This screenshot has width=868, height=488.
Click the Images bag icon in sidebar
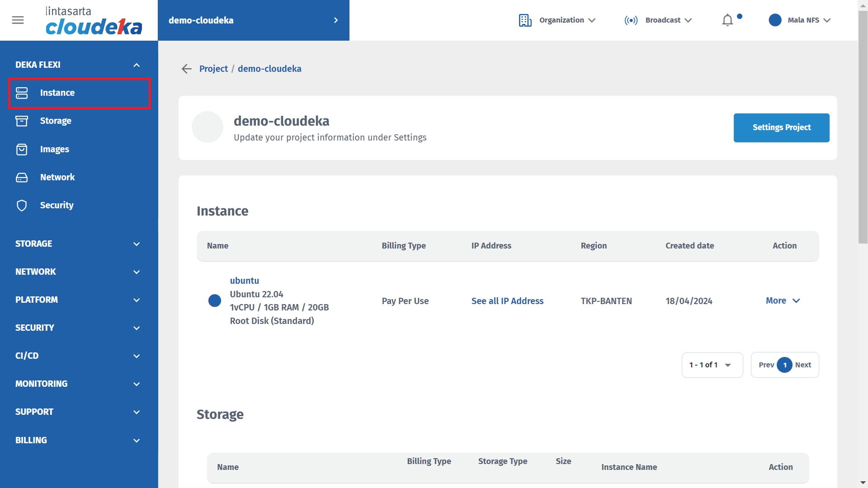click(22, 149)
